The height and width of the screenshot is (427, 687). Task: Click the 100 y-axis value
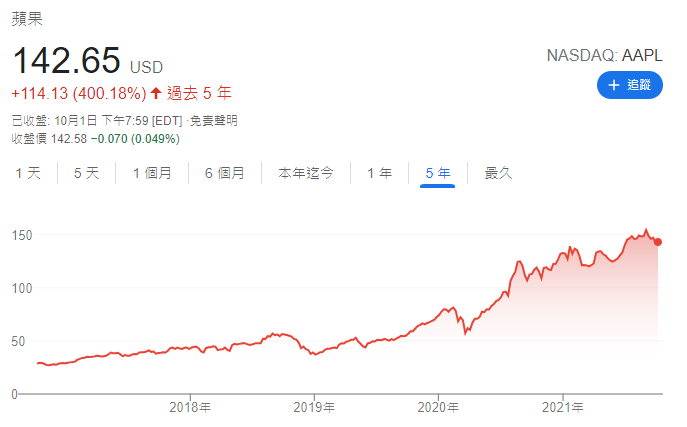tap(22, 289)
